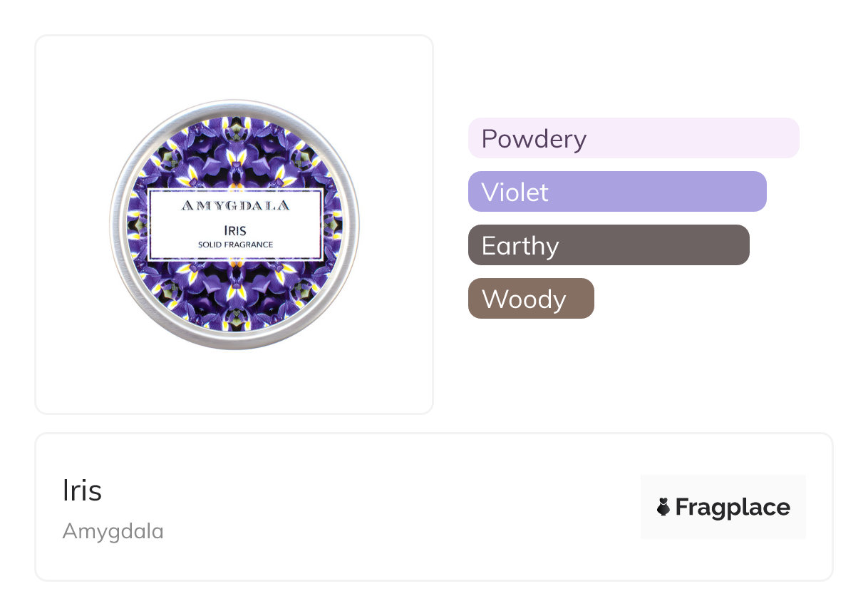The height and width of the screenshot is (616, 868).
Task: Select the Powdery accord bar
Action: (634, 138)
